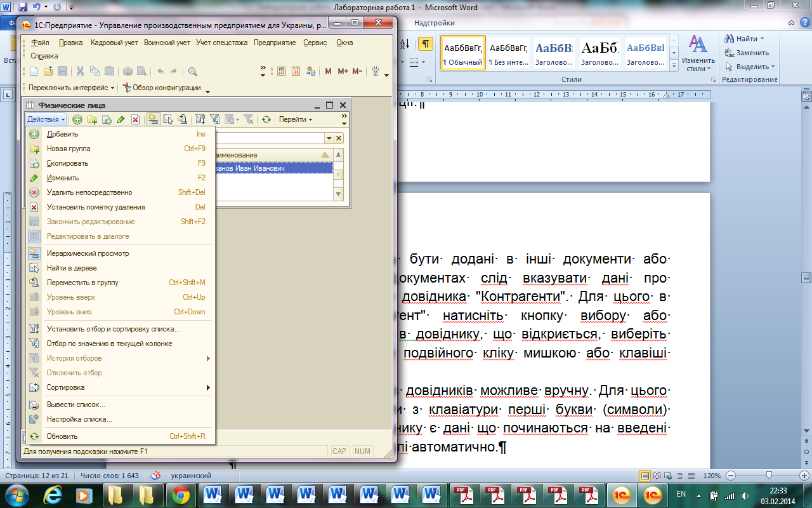Open the Файл menu in 1C
812x508 pixels.
click(x=40, y=43)
